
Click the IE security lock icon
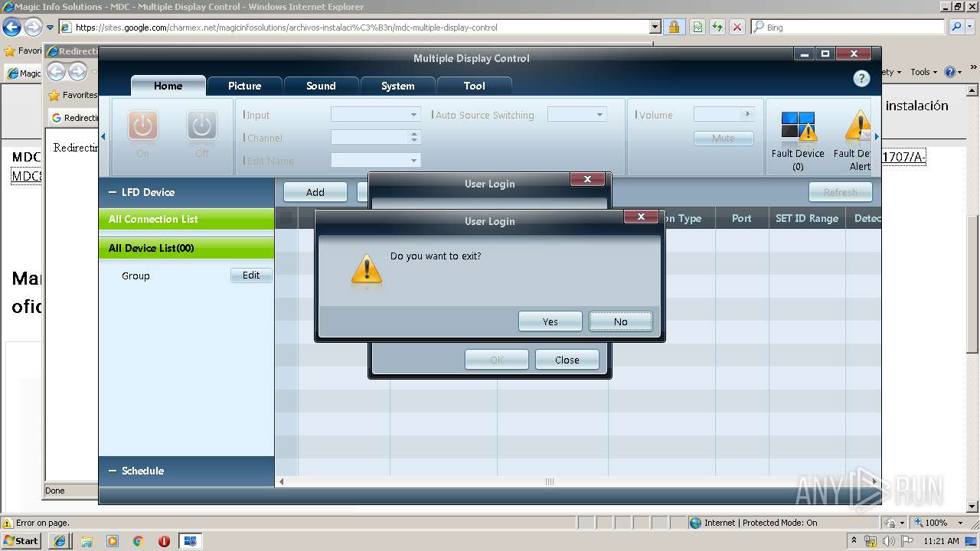[674, 27]
